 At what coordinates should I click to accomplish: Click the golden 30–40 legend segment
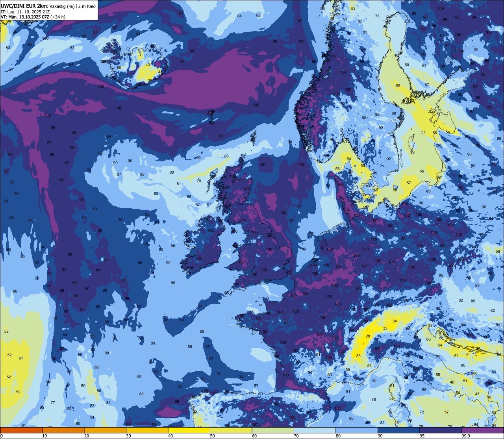(x=147, y=430)
